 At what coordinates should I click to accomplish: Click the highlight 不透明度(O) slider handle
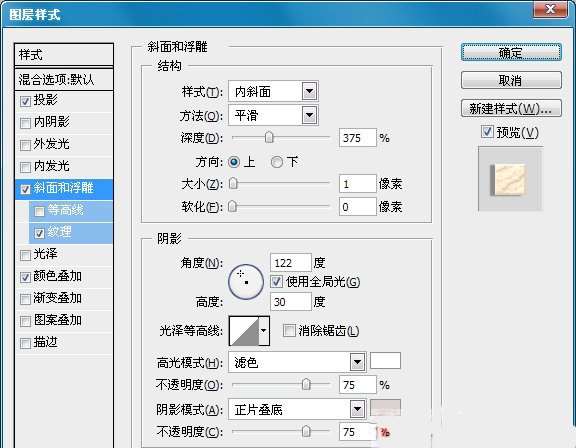[x=306, y=384]
